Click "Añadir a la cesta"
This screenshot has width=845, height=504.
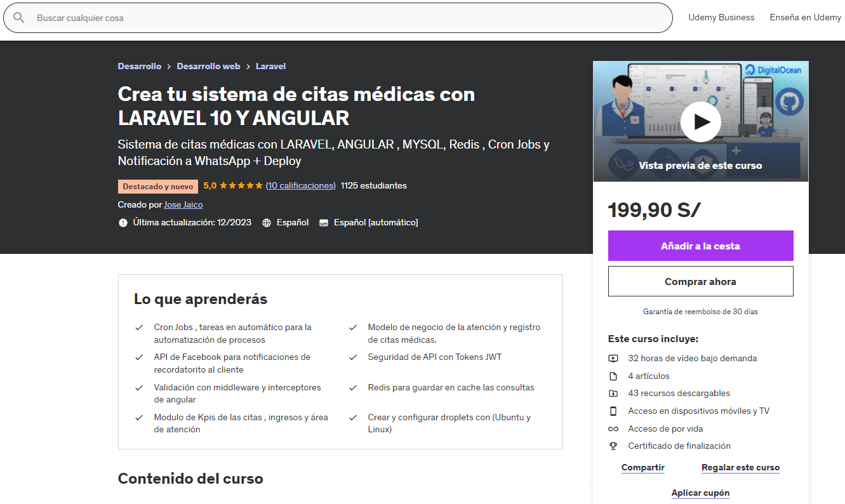tap(700, 246)
